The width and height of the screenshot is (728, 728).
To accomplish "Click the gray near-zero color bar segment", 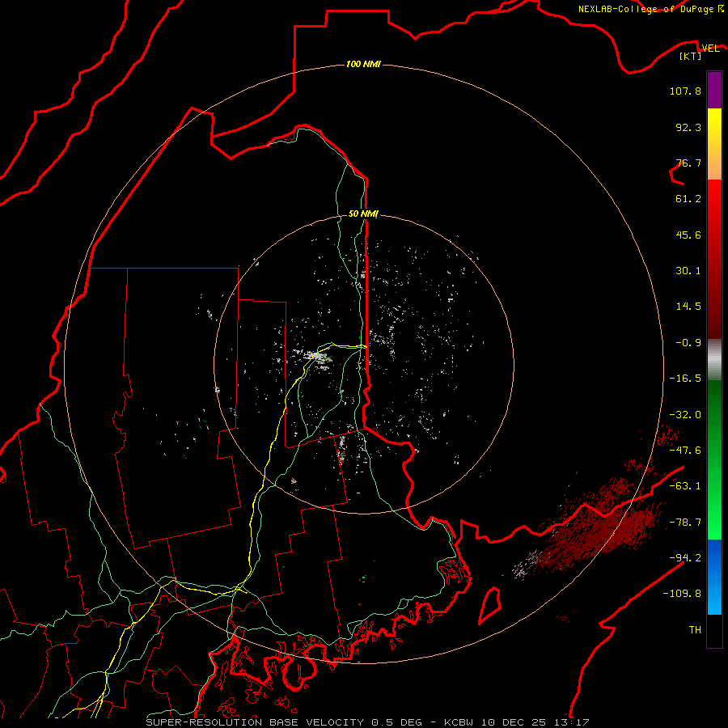I will [714, 360].
